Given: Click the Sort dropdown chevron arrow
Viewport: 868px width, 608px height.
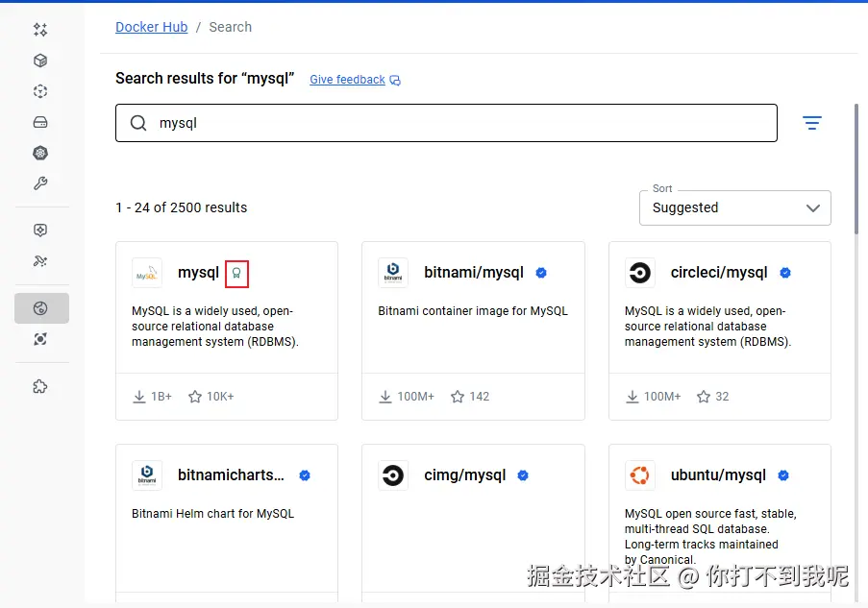Looking at the screenshot, I should click(x=812, y=208).
